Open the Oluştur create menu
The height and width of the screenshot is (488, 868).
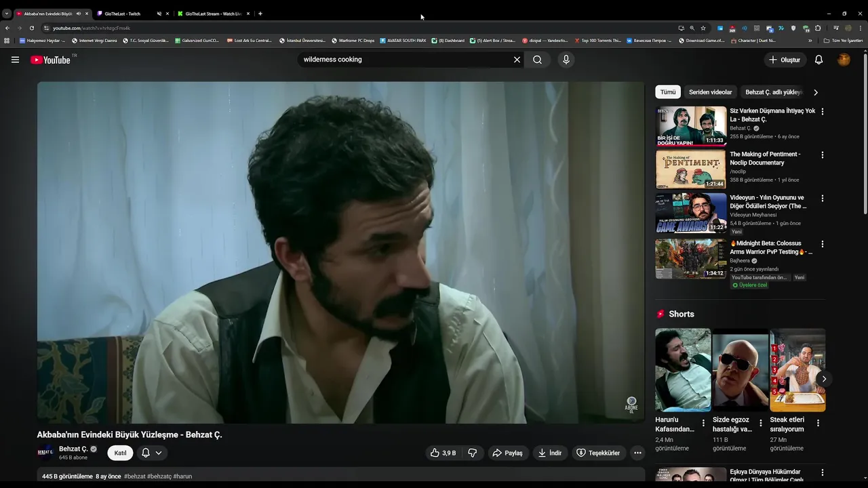tap(784, 60)
